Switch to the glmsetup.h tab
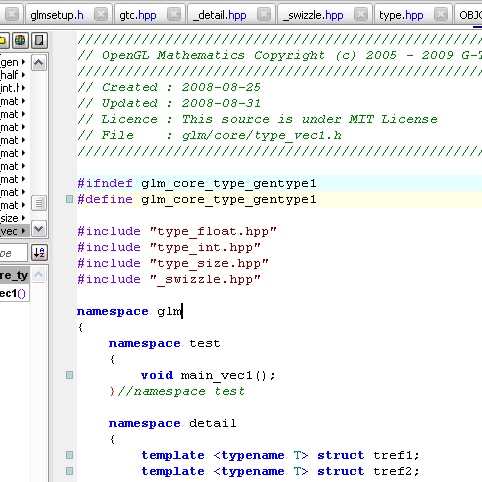 pos(57,15)
